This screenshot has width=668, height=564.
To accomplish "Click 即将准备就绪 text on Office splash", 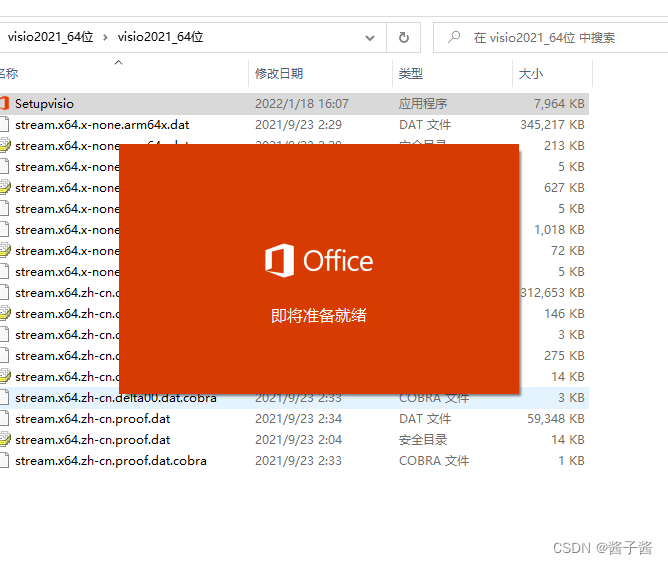I will (x=319, y=315).
